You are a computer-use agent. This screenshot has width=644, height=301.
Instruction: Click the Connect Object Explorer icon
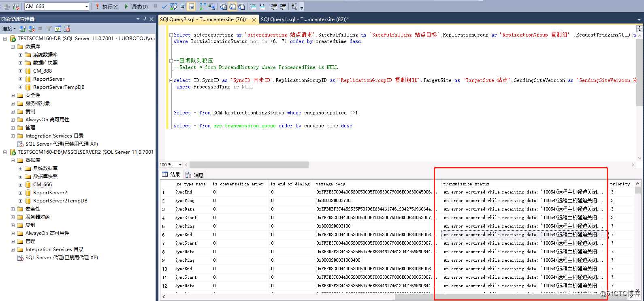22,28
